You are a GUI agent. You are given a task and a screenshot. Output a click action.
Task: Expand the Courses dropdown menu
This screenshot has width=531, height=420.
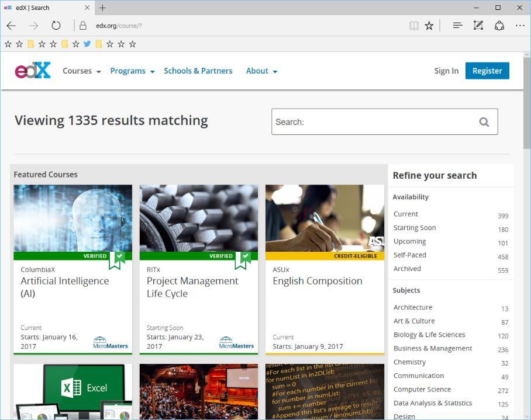(x=82, y=71)
